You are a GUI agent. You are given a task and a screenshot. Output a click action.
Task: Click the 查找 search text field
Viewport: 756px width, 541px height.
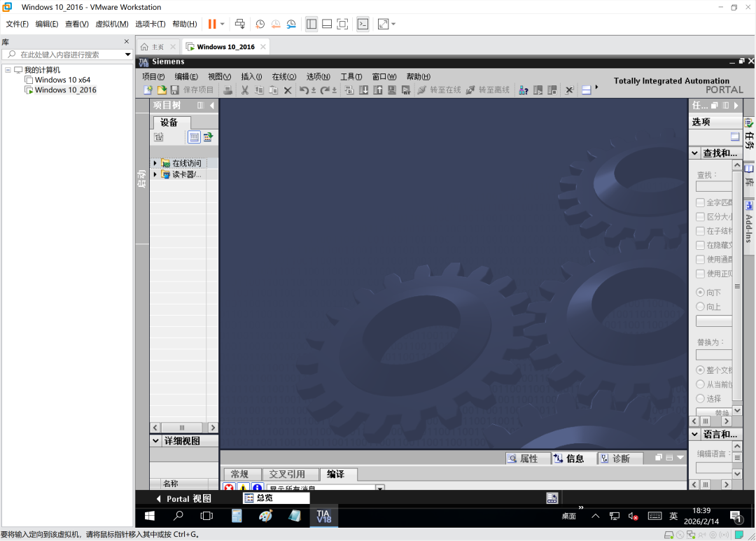pyautogui.click(x=714, y=187)
